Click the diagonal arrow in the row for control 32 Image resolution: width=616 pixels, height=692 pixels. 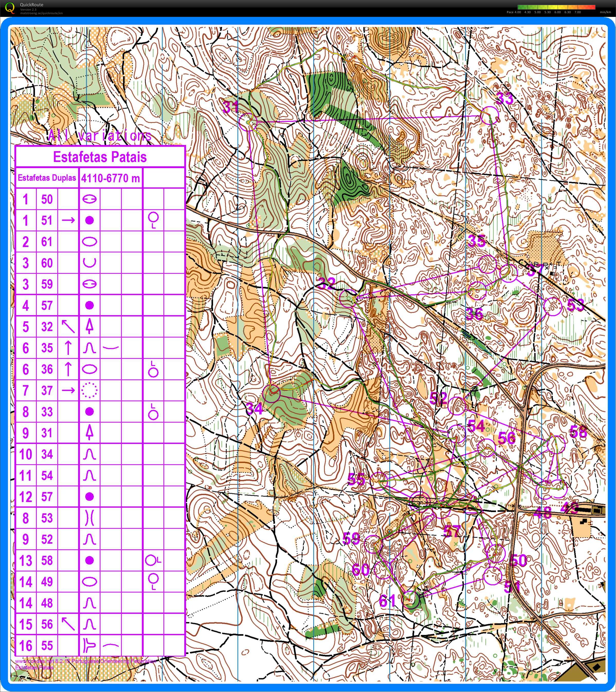click(68, 326)
